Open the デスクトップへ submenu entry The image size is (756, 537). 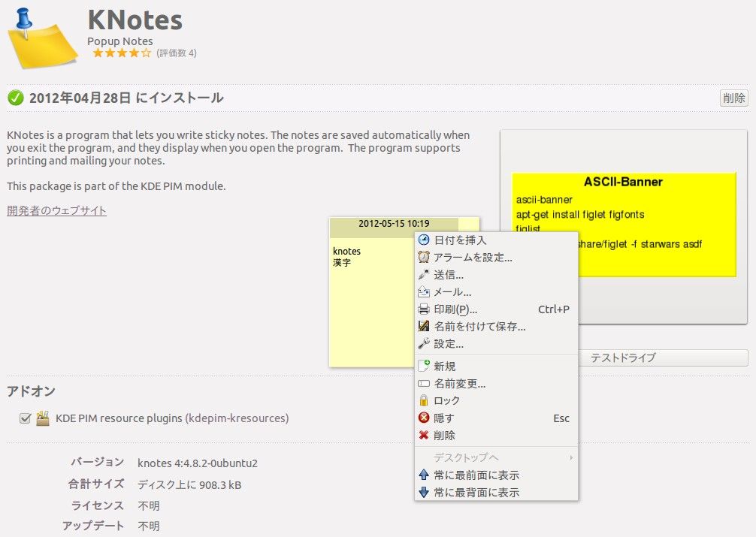pos(496,457)
